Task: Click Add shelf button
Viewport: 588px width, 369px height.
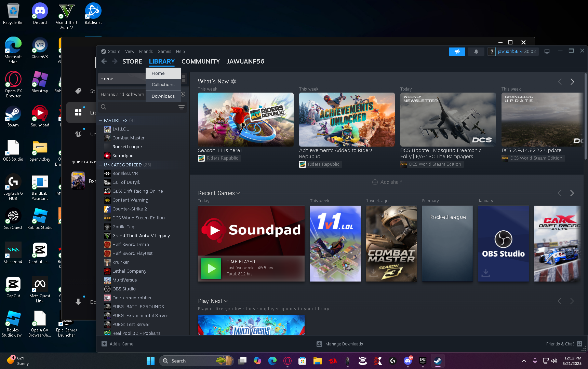Action: coord(387,182)
